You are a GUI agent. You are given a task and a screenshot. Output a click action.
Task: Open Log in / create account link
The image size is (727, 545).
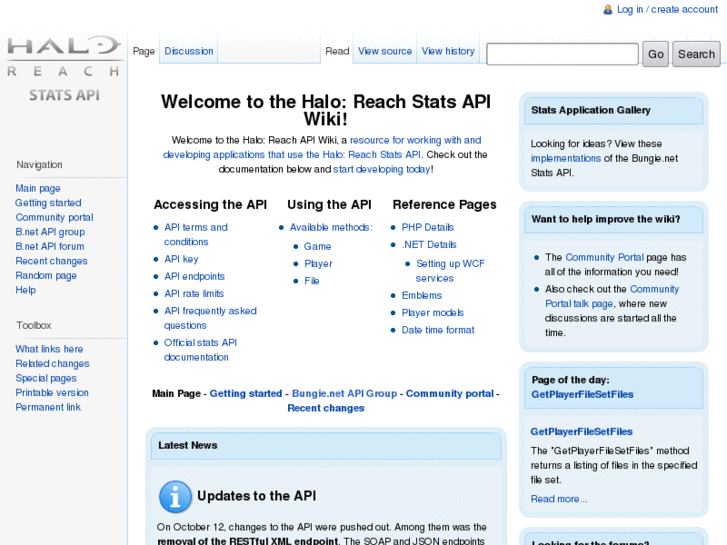(667, 9)
